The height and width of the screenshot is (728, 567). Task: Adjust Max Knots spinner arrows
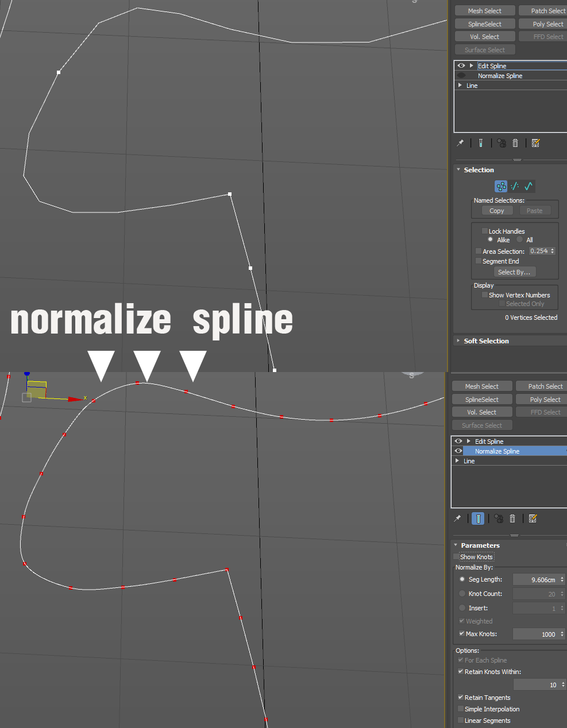(x=562, y=634)
